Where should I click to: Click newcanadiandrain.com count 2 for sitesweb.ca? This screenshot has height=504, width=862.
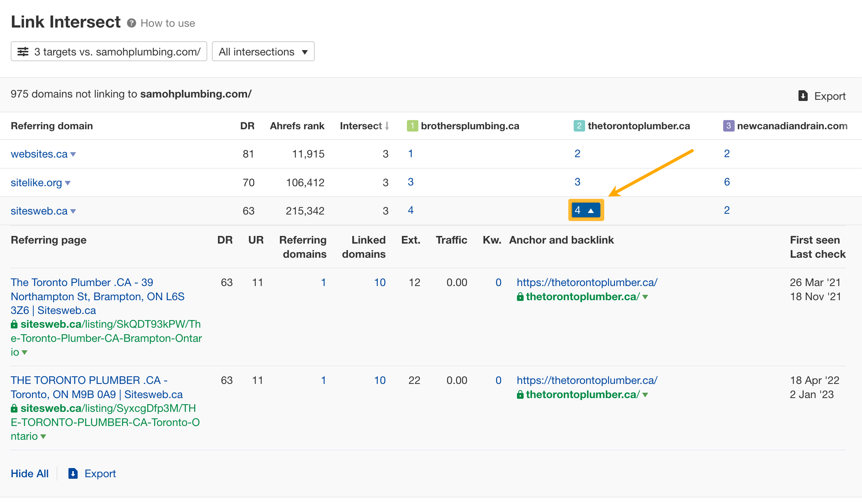pyautogui.click(x=727, y=210)
